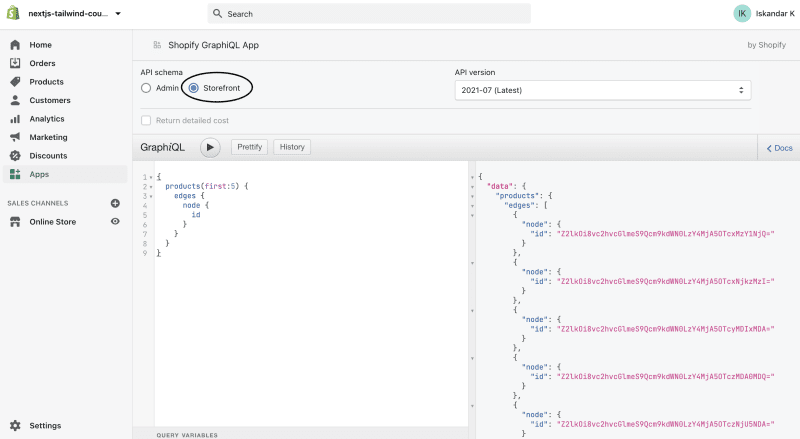Select the Admin API schema radio

(x=146, y=88)
